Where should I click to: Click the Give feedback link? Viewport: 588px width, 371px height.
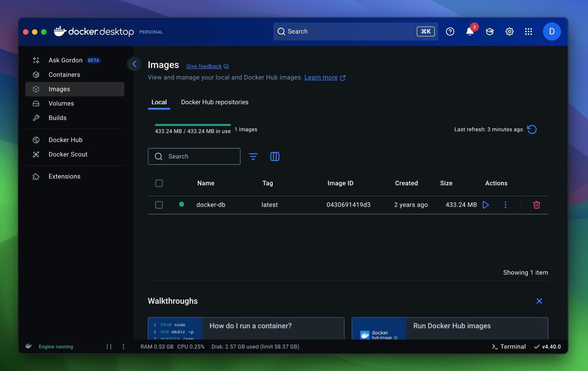point(204,66)
